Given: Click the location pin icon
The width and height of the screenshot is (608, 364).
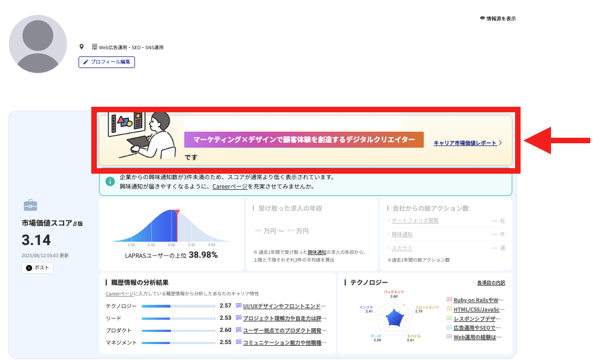Looking at the screenshot, I should point(82,47).
